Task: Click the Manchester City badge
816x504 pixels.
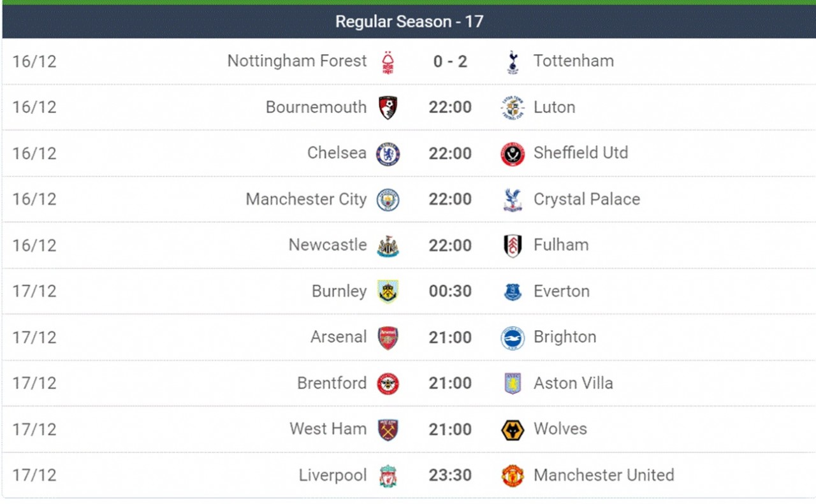Action: (x=387, y=199)
